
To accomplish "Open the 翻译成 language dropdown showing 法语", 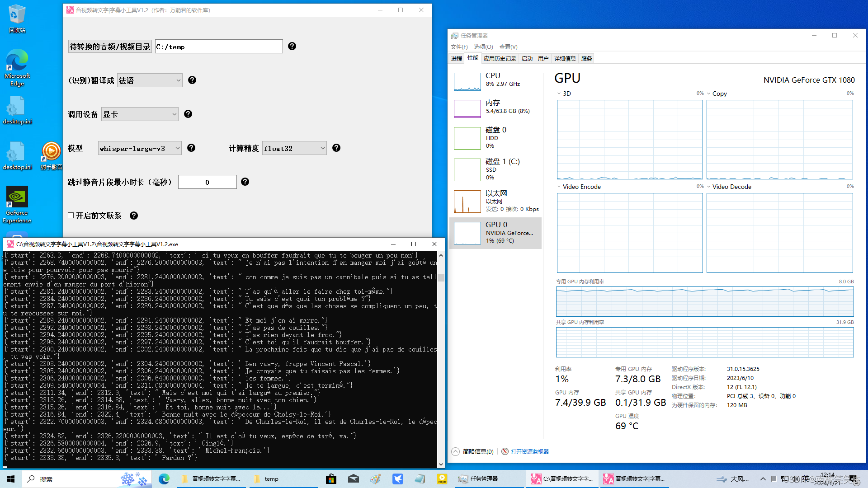I will point(150,80).
